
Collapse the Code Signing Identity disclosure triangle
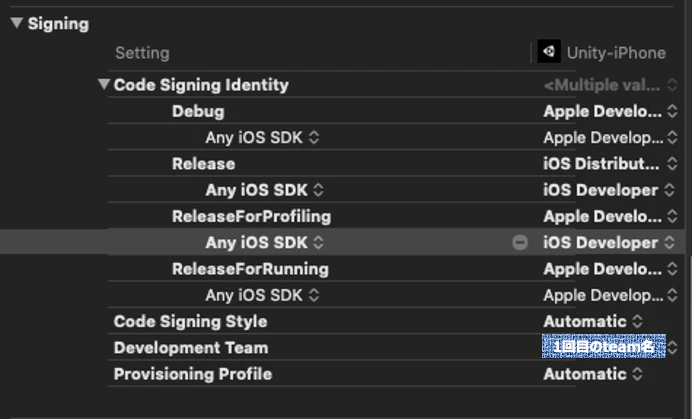tap(104, 83)
